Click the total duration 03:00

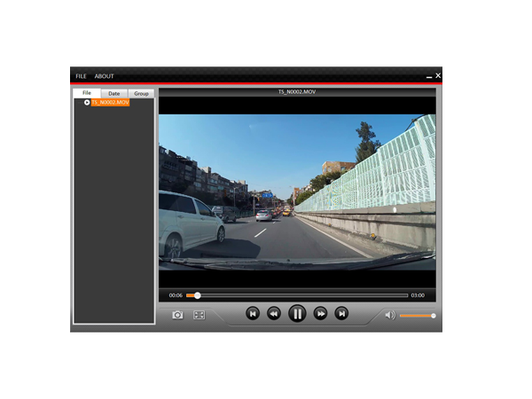coord(418,295)
